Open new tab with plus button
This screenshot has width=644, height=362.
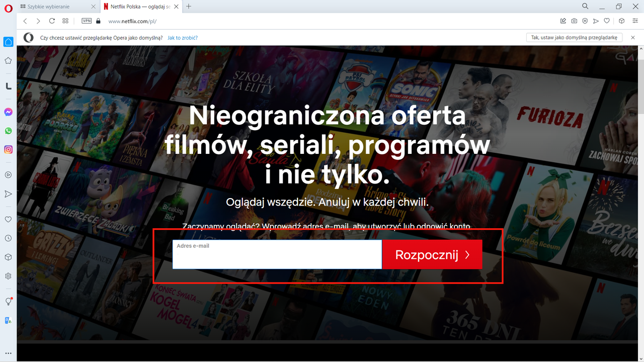point(188,7)
